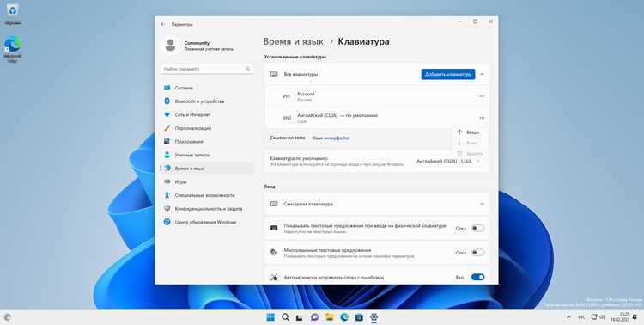Click the Settings gear icon on taskbar

pyautogui.click(x=374, y=316)
